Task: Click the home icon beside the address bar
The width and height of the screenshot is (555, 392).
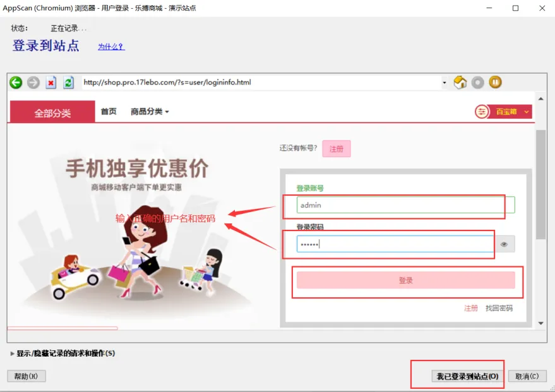Action: coord(460,82)
